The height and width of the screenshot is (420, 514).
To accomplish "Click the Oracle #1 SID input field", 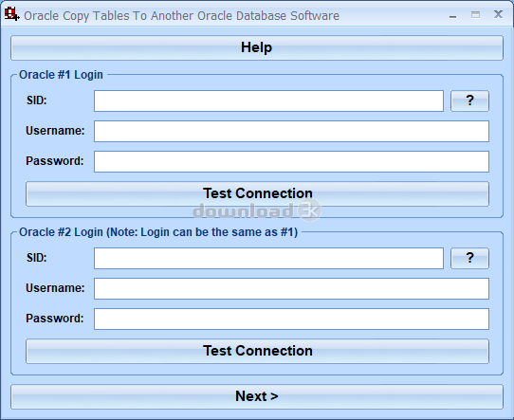I will [268, 100].
